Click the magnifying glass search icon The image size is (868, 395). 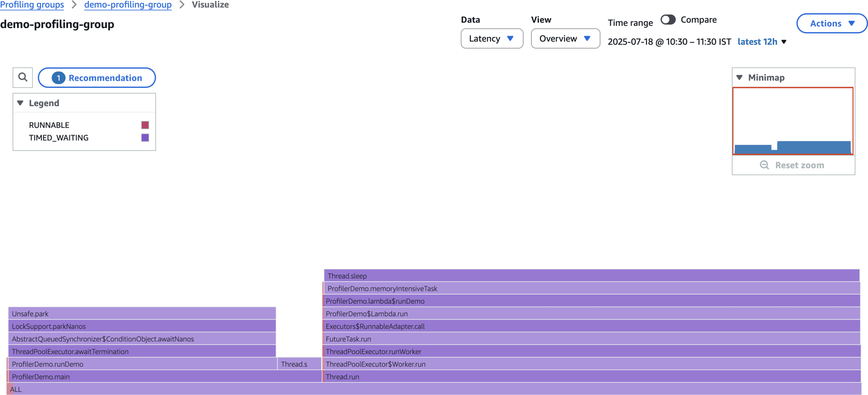tap(23, 77)
